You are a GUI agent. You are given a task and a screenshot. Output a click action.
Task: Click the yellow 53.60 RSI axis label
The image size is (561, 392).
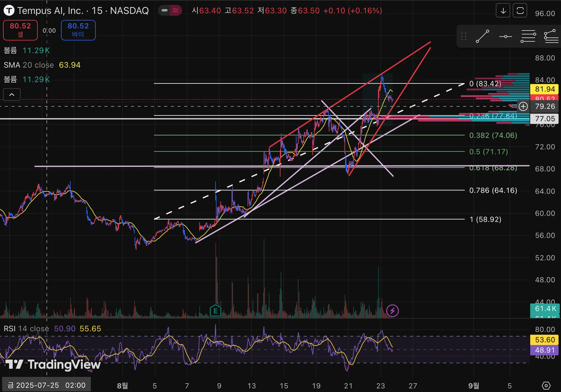pos(545,340)
